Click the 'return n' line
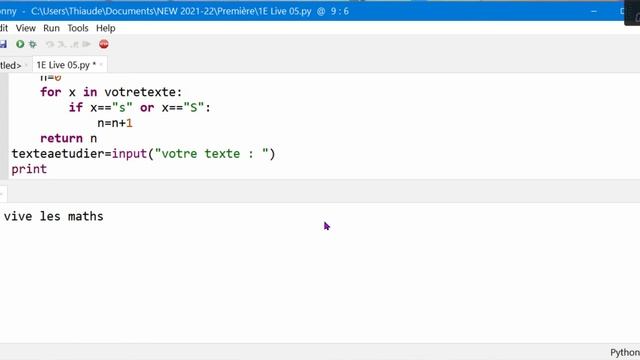640x360 pixels. 69,138
